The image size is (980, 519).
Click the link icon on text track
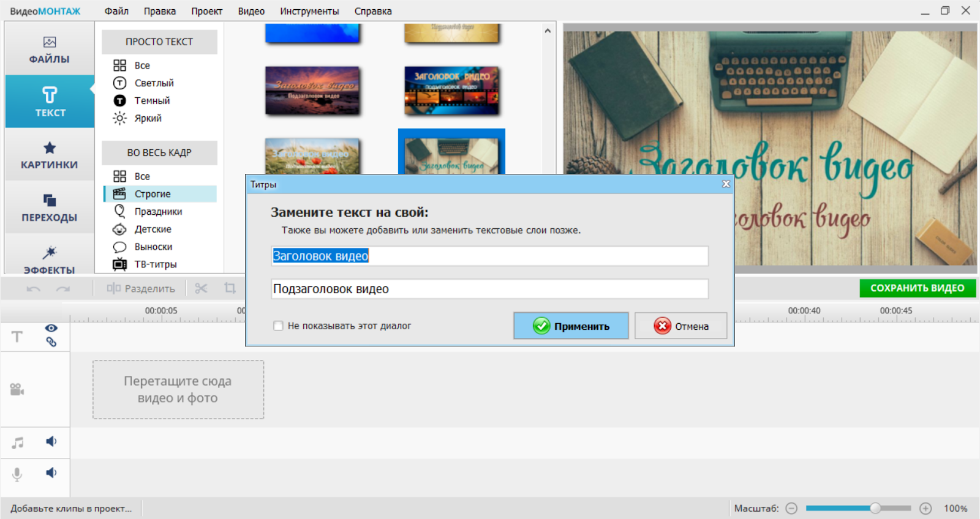[x=51, y=342]
